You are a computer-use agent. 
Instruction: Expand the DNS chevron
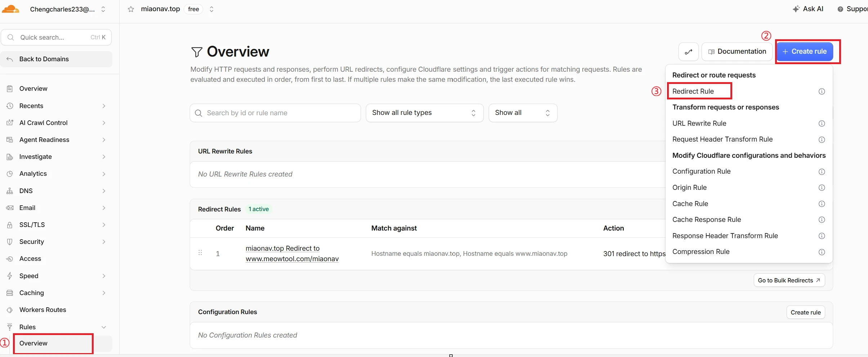[104, 191]
